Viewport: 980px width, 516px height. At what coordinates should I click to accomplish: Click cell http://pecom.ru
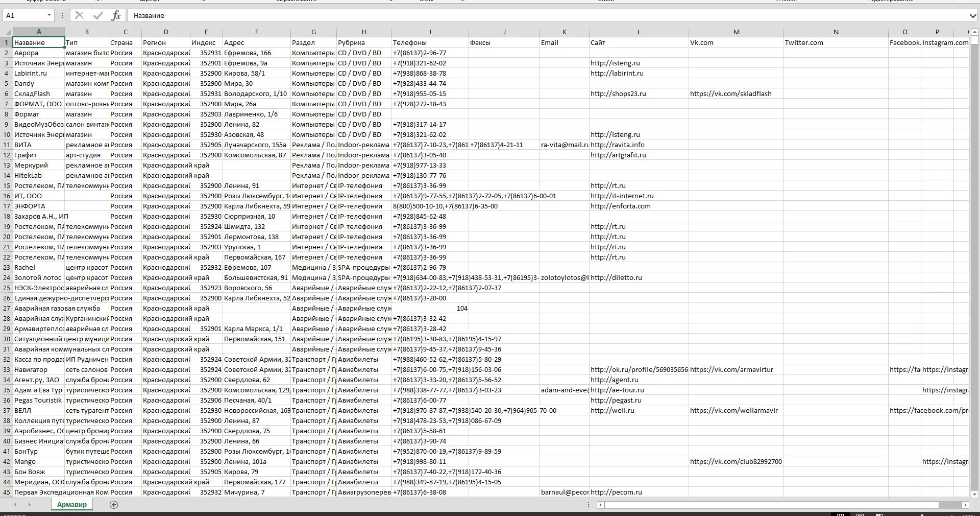point(639,492)
